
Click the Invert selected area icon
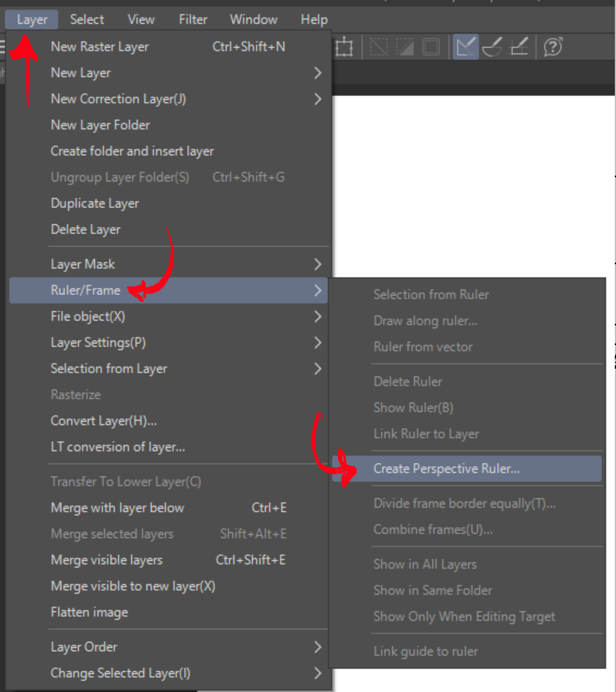point(405,47)
